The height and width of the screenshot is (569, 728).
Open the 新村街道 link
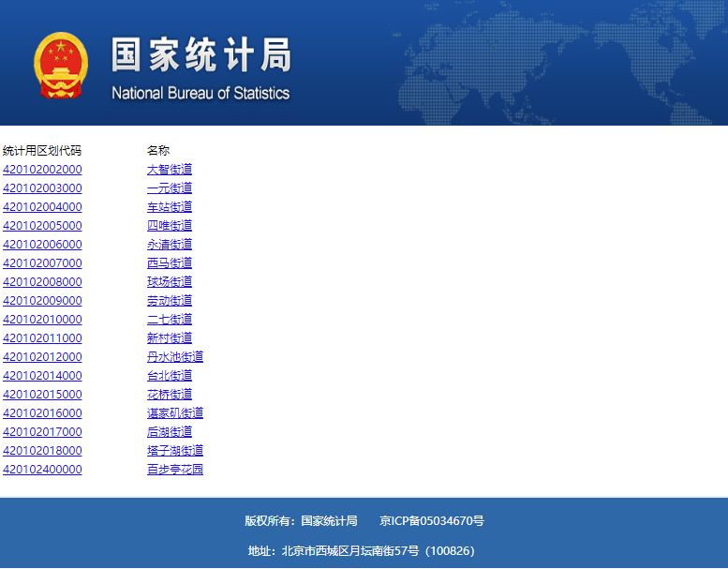[170, 338]
